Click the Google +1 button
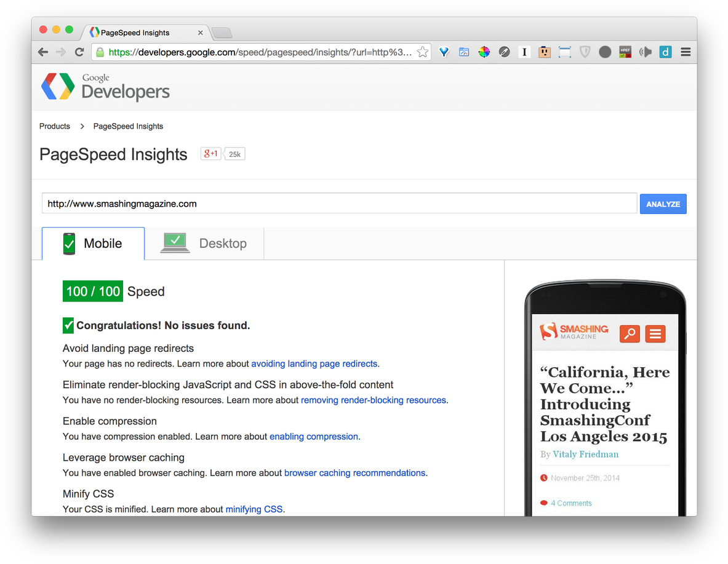Viewport: 728px width, 564px height. tap(210, 154)
